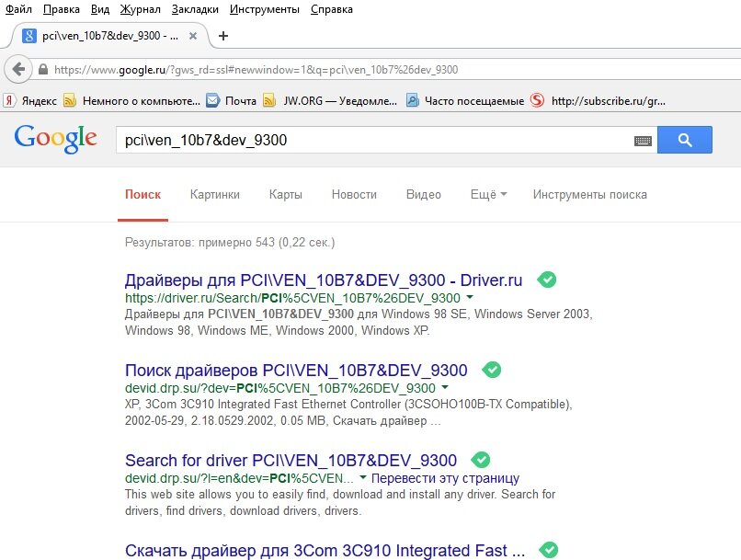Click the green URL https://driver.ru/Search/PCI%5CVEN...
741x560 pixels.
(x=292, y=298)
